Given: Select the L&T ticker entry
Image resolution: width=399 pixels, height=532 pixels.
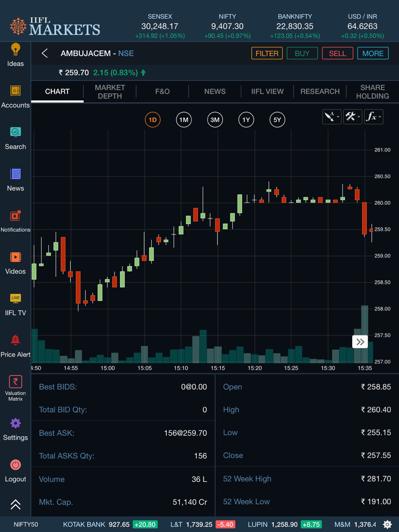Looking at the screenshot, I should point(203,524).
